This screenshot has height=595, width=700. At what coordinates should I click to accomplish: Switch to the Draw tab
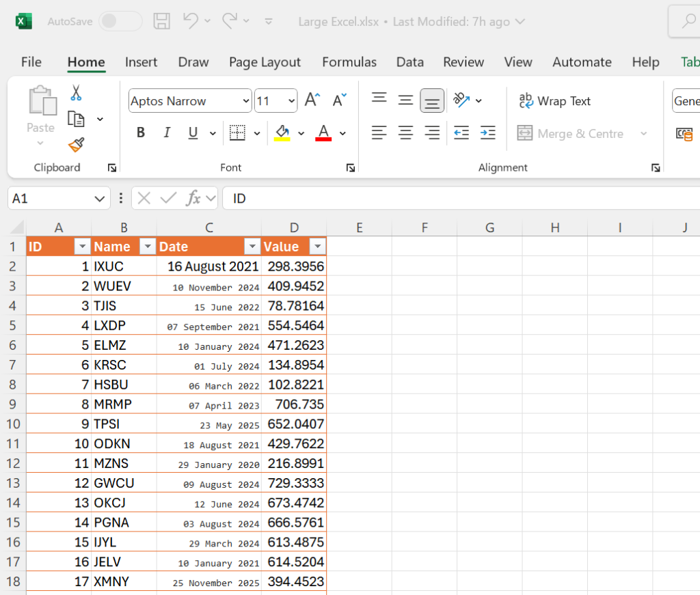point(193,62)
